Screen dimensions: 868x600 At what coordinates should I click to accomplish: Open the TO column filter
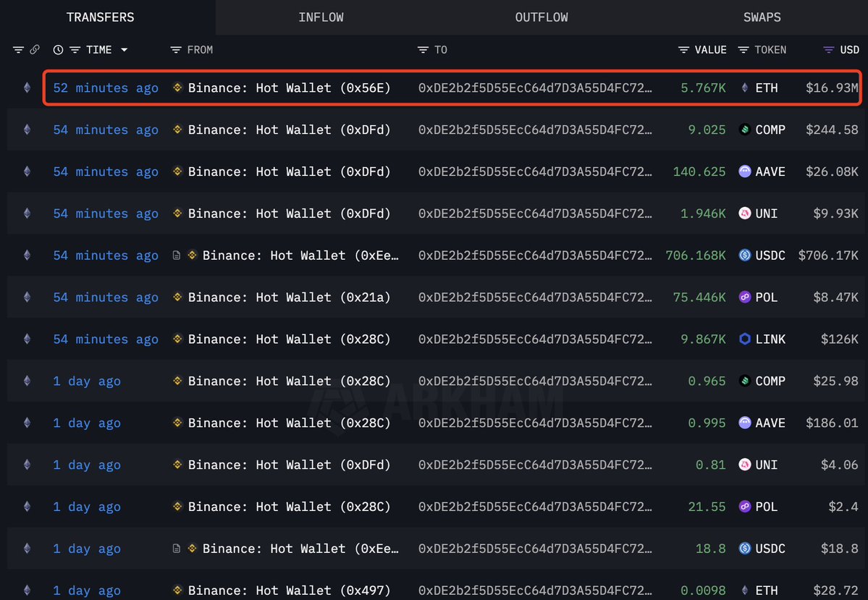point(423,50)
